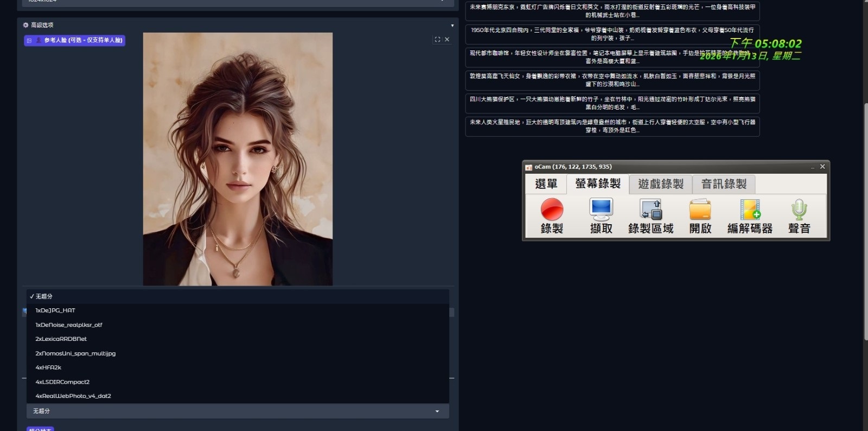868x431 pixels.
Task: Select the checked 无超分 option in the list
Action: (x=44, y=296)
